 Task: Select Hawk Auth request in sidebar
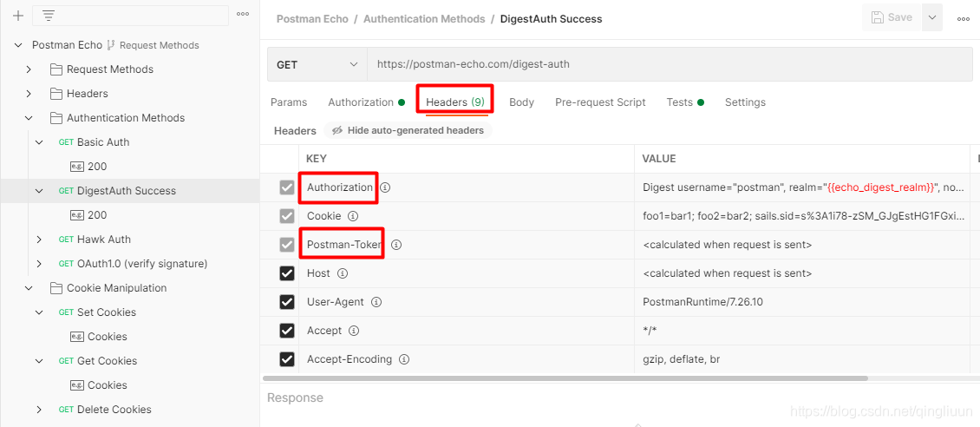point(104,240)
